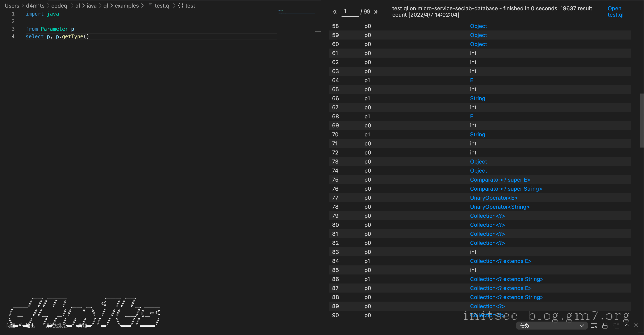Maximize panel with the up chevron
Viewport: 644px width, 335px height.
627,325
